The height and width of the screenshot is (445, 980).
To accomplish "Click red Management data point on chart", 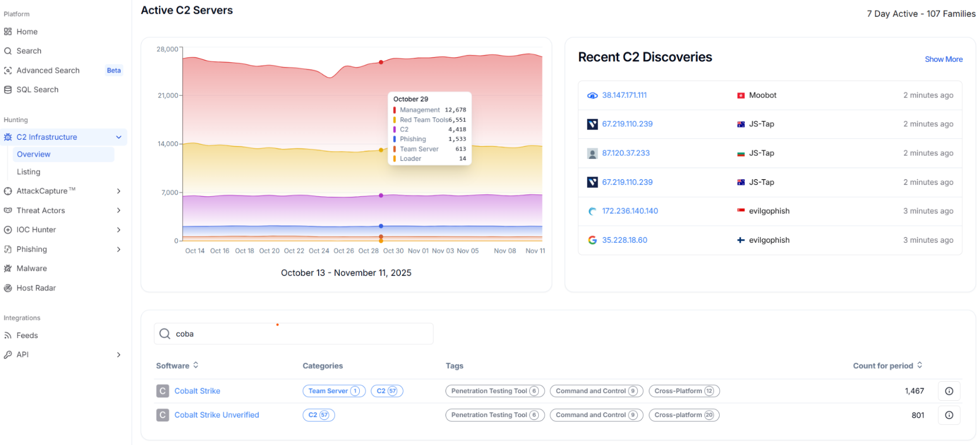I will pyautogui.click(x=381, y=62).
